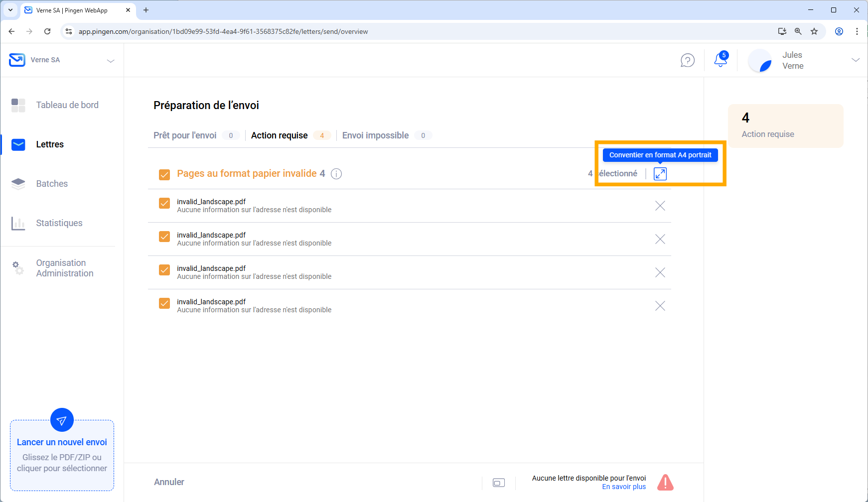
Task: Click the envelope preview icon in footer
Action: click(498, 483)
